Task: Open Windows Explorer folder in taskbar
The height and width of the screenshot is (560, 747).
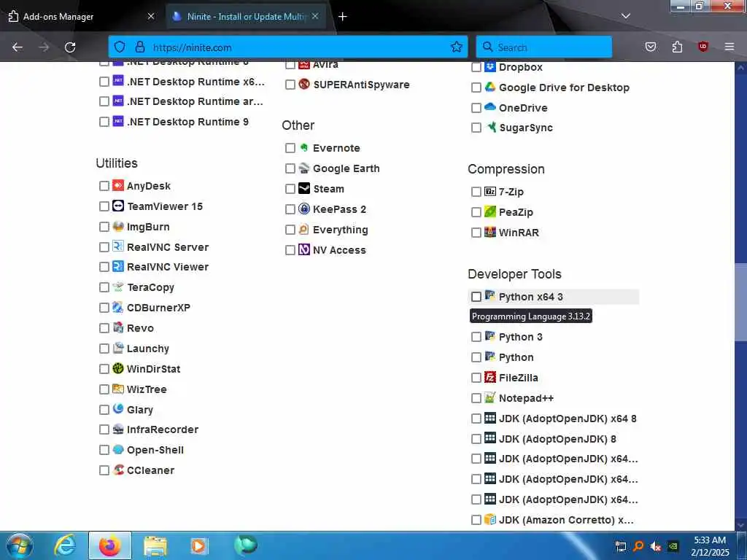Action: pyautogui.click(x=155, y=546)
